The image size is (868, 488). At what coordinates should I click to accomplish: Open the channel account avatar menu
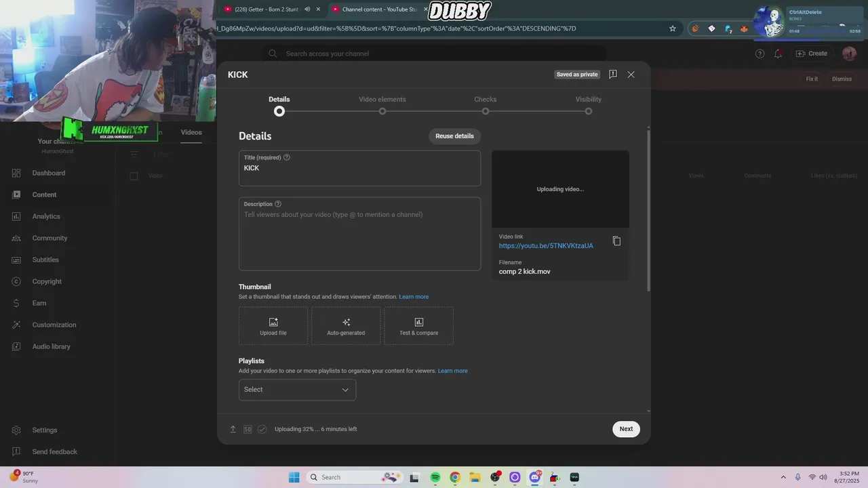[x=850, y=54]
